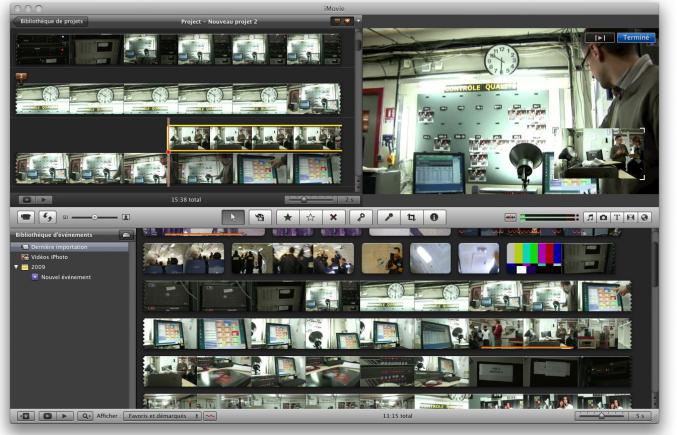677x435 pixels.
Task: Open the inspector info button
Action: click(434, 218)
